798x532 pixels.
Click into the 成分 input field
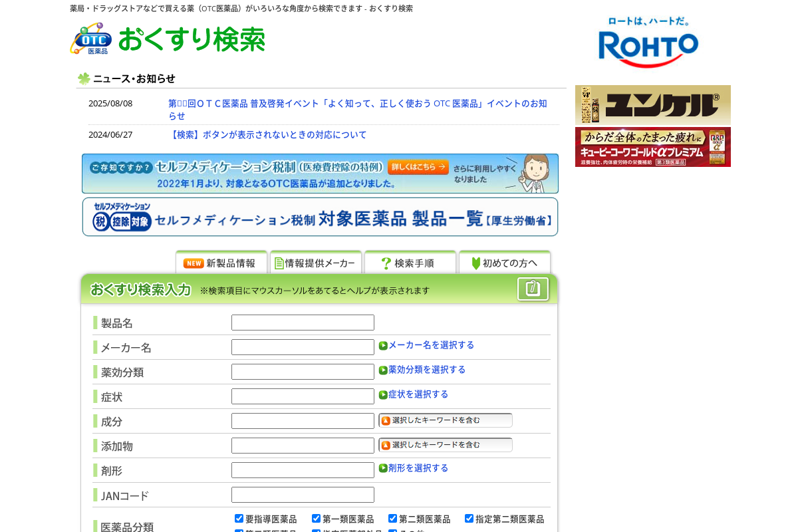pyautogui.click(x=303, y=421)
